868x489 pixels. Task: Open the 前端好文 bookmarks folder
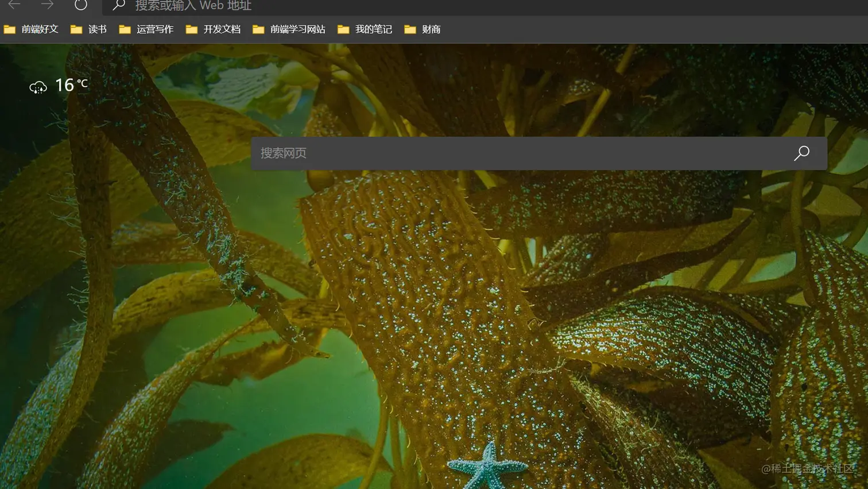[31, 29]
